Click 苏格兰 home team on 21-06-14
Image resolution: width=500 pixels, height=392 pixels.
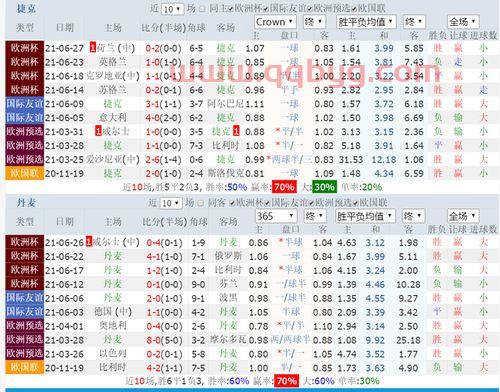[x=113, y=90]
